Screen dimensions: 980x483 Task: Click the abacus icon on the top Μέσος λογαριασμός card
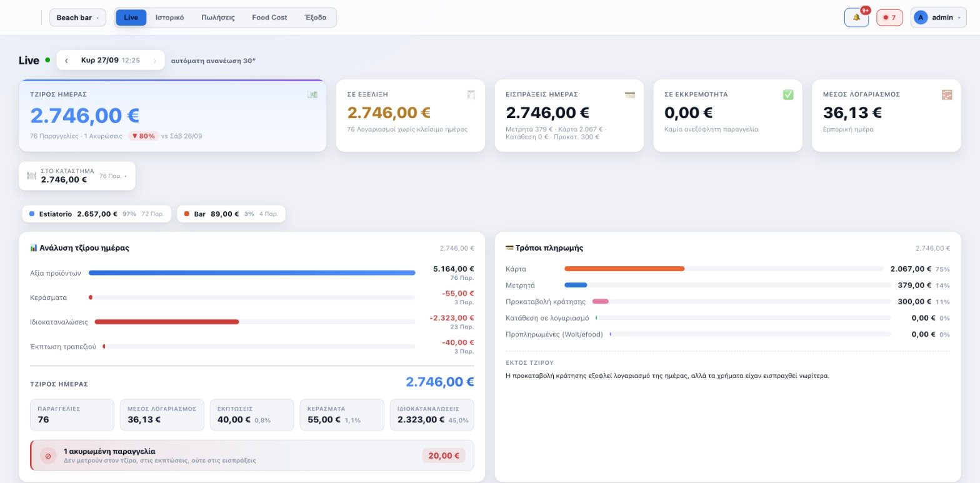coord(946,94)
